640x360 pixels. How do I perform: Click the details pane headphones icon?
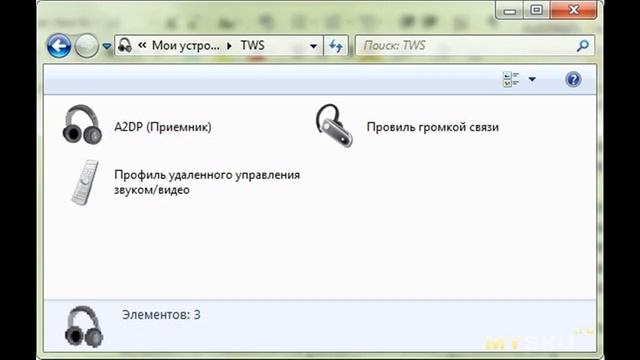coord(84,327)
